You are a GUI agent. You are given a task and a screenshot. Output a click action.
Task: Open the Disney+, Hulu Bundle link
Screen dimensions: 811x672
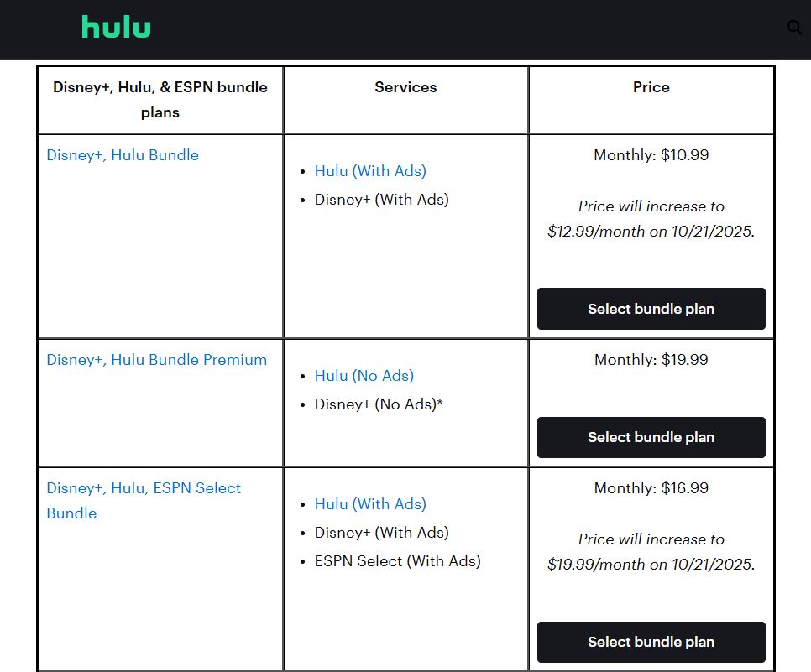click(x=123, y=155)
